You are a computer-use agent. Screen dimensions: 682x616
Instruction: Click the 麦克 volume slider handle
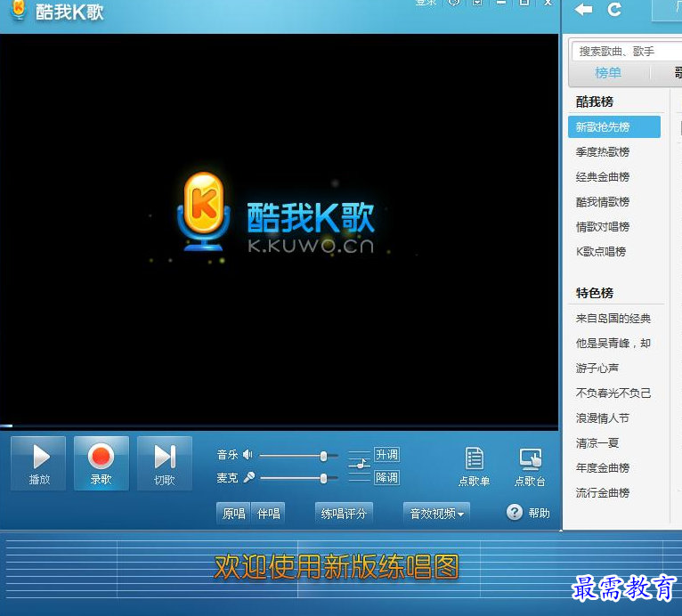323,479
